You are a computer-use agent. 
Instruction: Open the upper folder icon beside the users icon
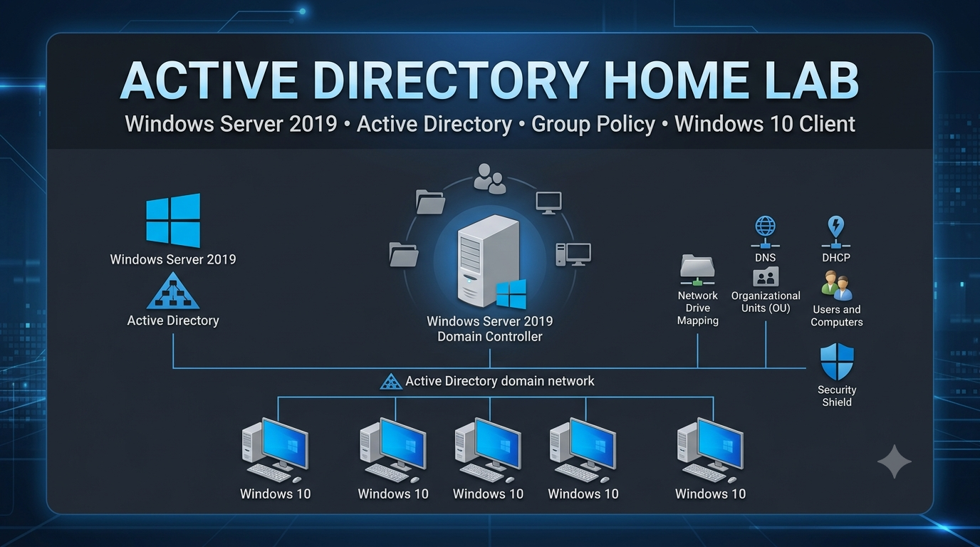(x=430, y=202)
